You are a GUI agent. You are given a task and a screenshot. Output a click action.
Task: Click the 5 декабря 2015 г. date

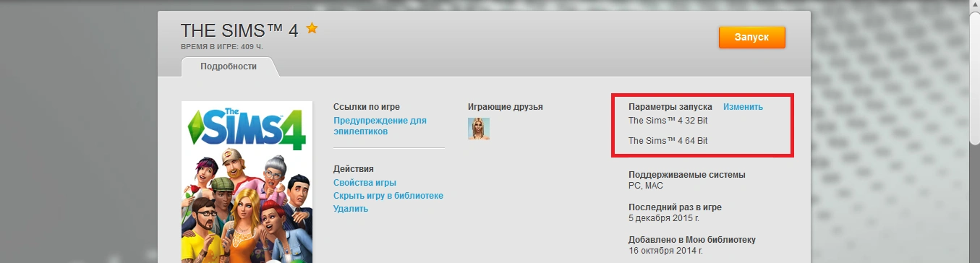tap(664, 218)
